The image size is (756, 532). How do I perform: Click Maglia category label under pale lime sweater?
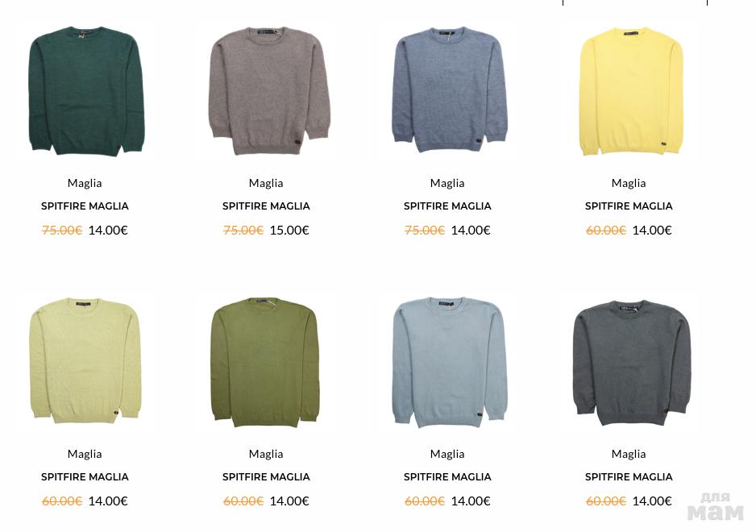85,455
